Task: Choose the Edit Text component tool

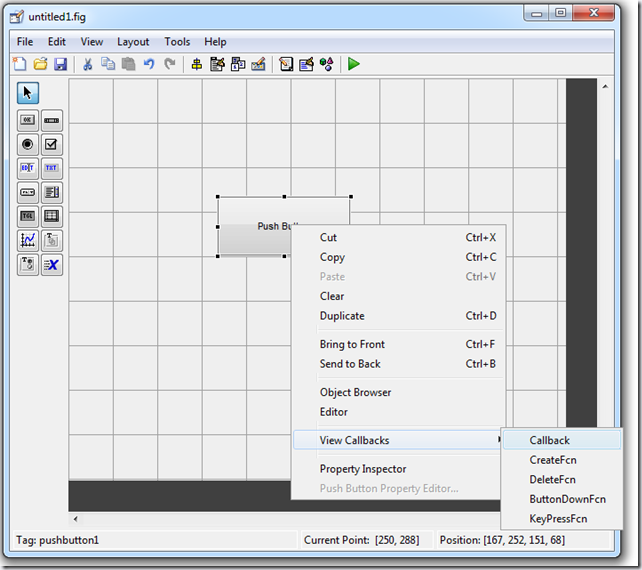Action: click(28, 168)
